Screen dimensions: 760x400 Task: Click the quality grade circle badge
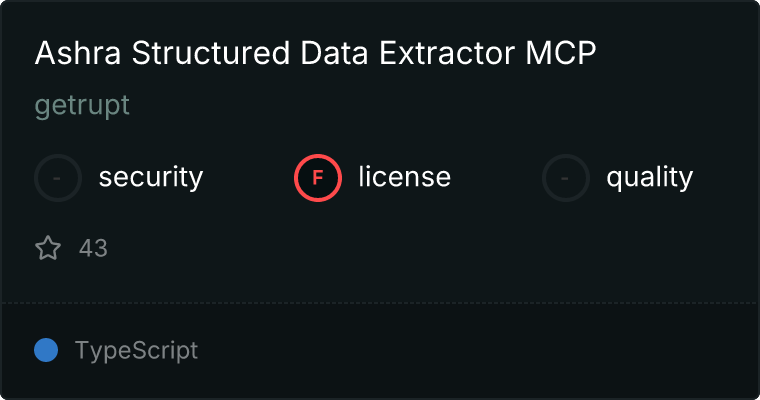(566, 178)
